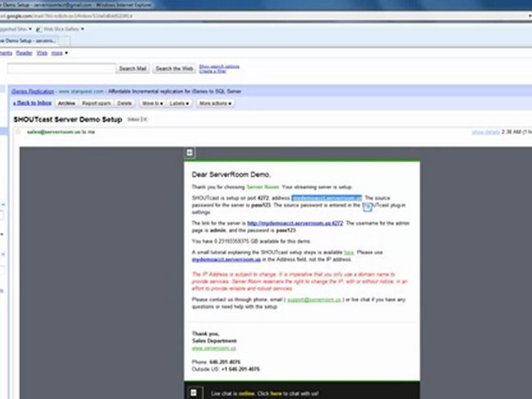
Task: Open the Web link in the Google bar
Action: 42,53
